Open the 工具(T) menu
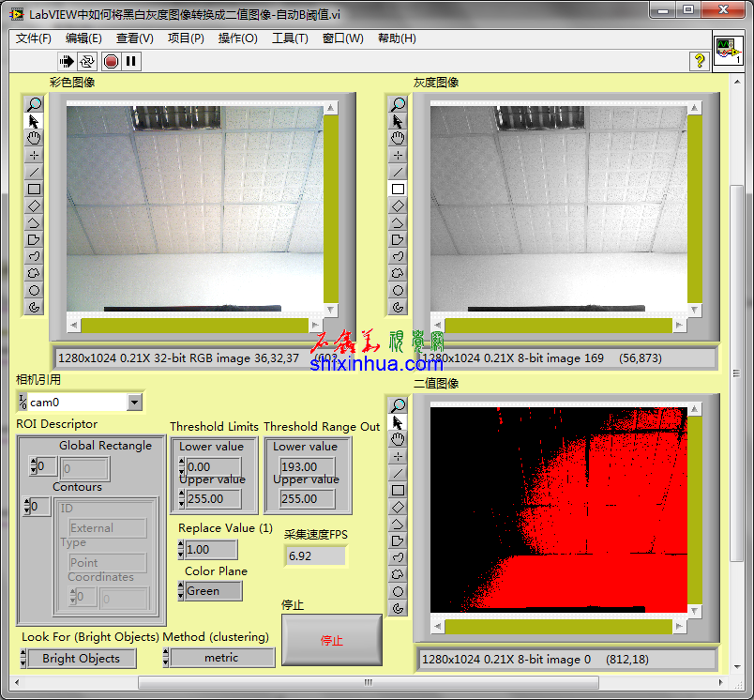Viewport: 754px width, 700px height. (290, 38)
